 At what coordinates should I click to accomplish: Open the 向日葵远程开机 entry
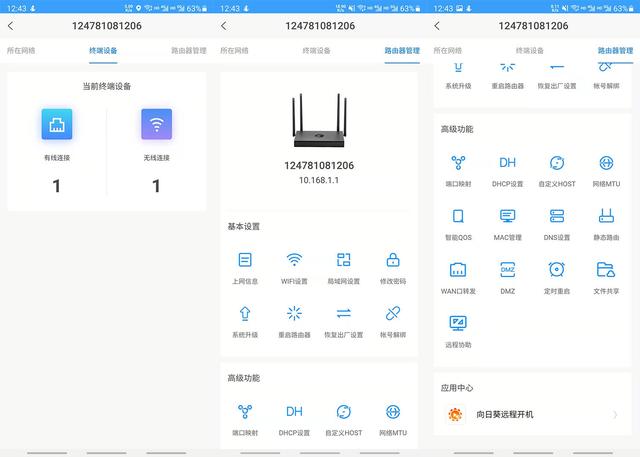(533, 415)
